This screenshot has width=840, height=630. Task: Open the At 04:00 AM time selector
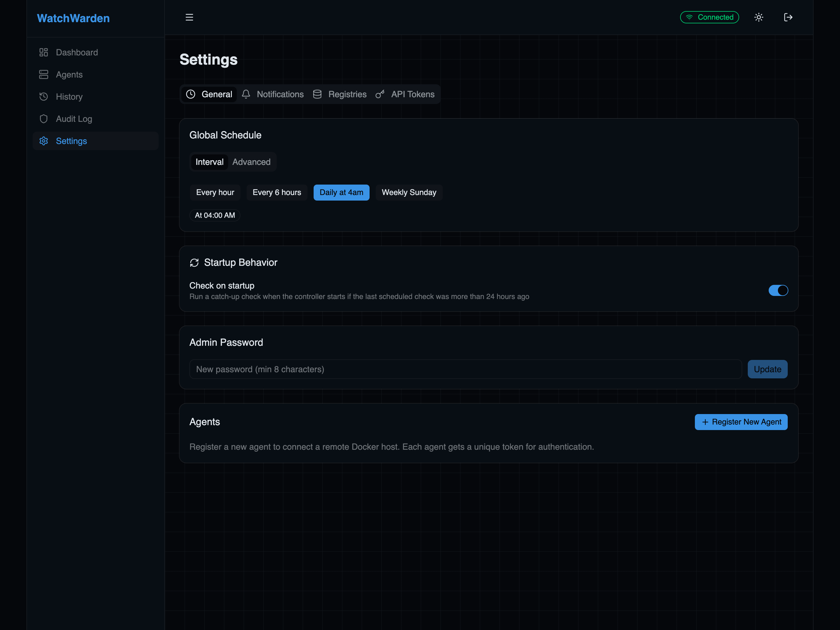[215, 215]
